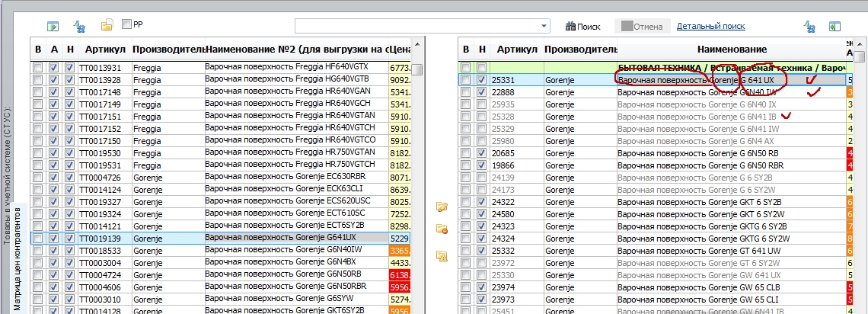Tick the B checkbox for TT0019139 row
This screenshot has height=314, width=868.
click(37, 238)
